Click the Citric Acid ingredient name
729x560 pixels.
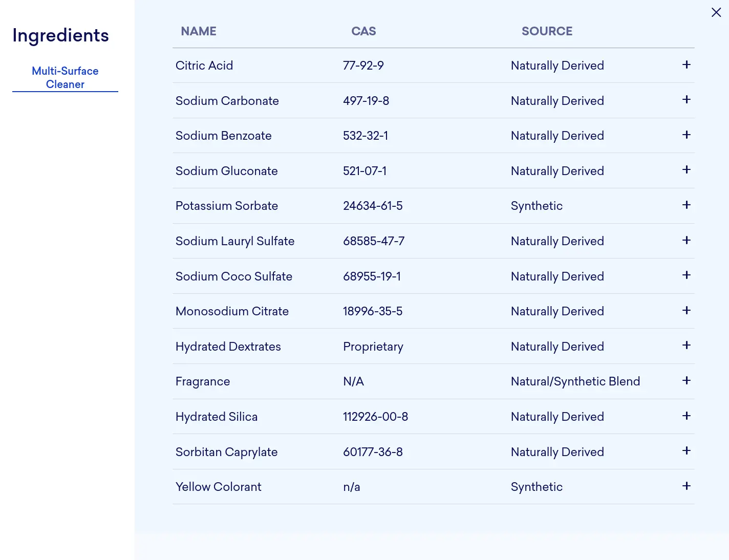point(204,66)
